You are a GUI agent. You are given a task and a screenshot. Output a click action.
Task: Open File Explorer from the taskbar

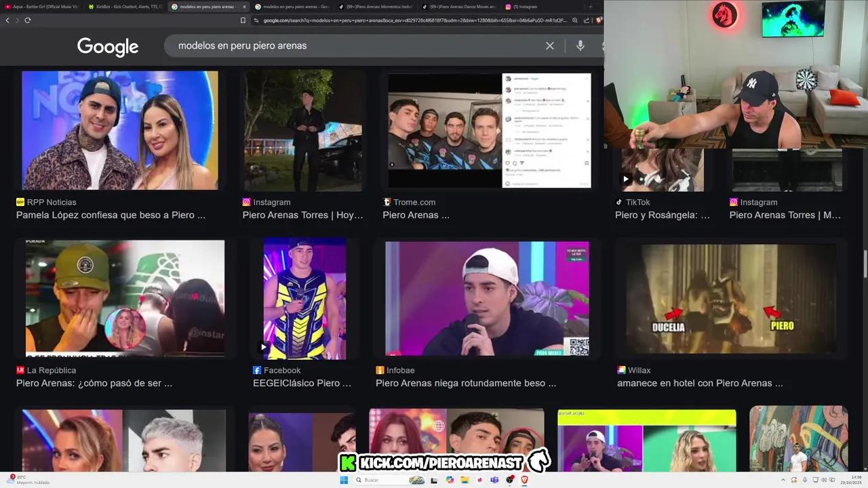[x=465, y=480]
